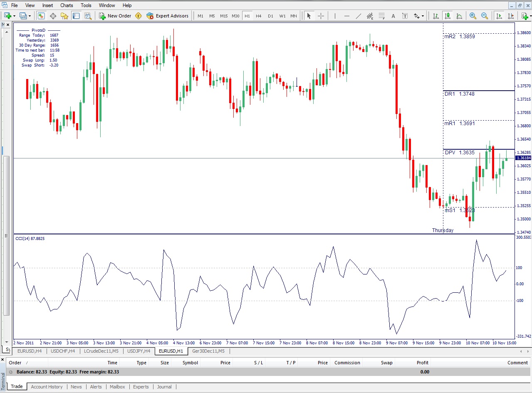The image size is (532, 393).
Task: Switch to candlestick chart display
Action: pyautogui.click(x=448, y=16)
